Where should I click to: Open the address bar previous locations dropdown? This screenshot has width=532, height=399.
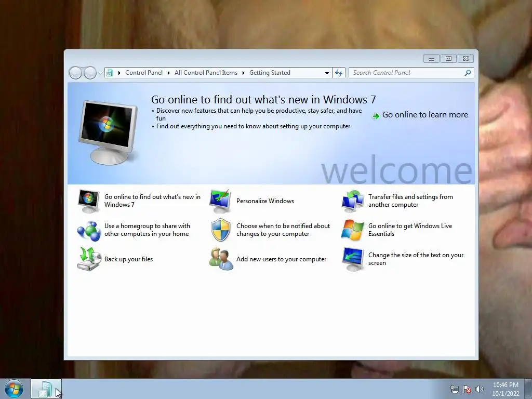click(327, 73)
